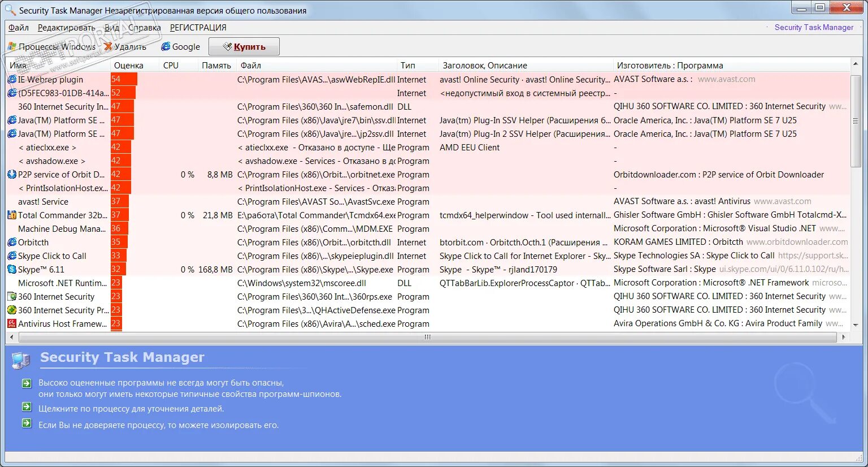This screenshot has height=467, width=868.
Task: Click the Google toolbar icon
Action: [166, 47]
